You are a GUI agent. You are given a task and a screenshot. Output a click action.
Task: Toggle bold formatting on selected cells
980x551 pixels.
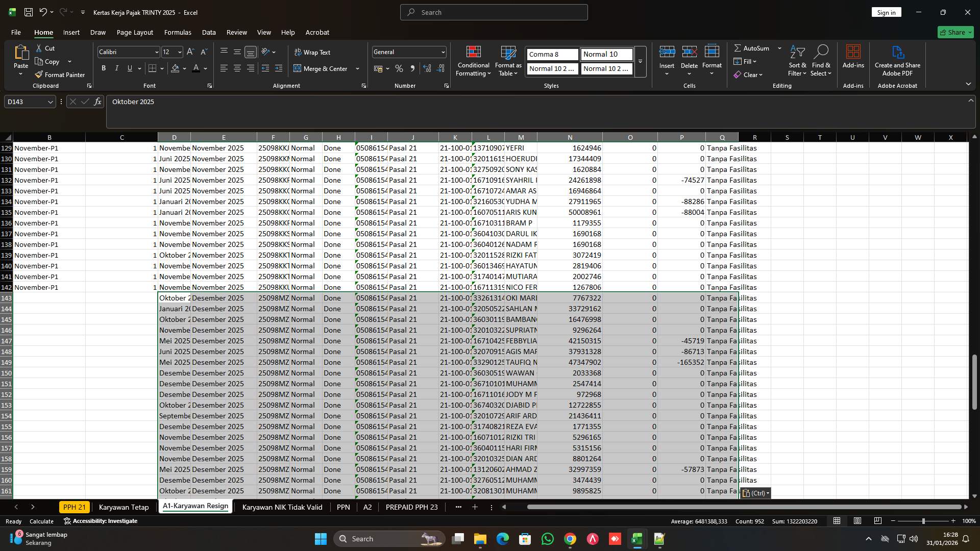(104, 68)
